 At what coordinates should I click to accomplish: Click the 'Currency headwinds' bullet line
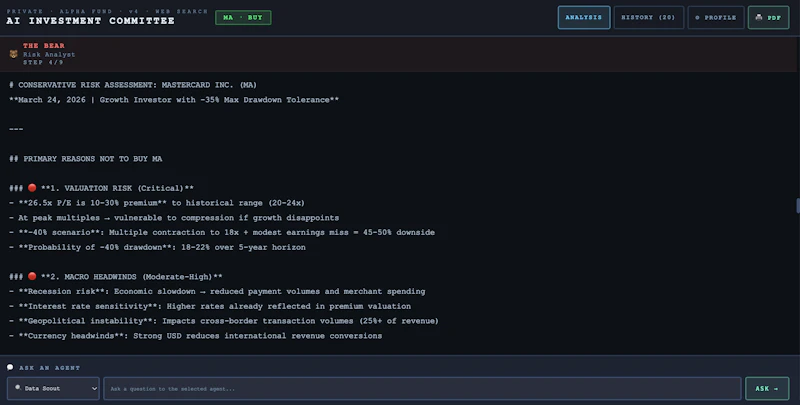click(x=195, y=336)
